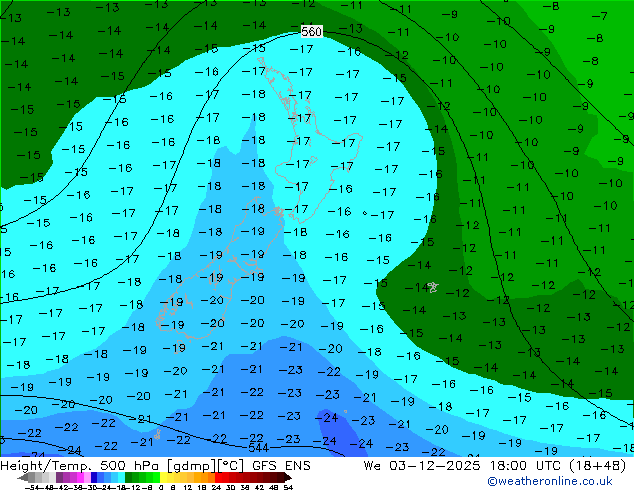Pick the cyan swatch in the legend
Screen dimensions: 634x490
(121, 477)
